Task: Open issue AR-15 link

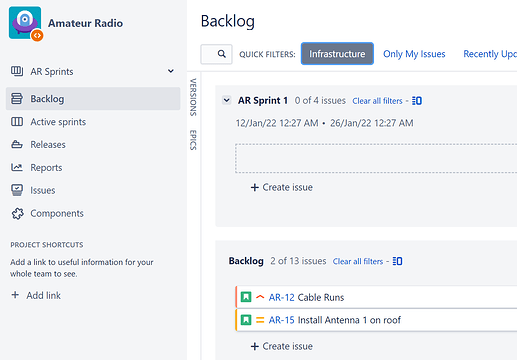Action: click(x=281, y=320)
